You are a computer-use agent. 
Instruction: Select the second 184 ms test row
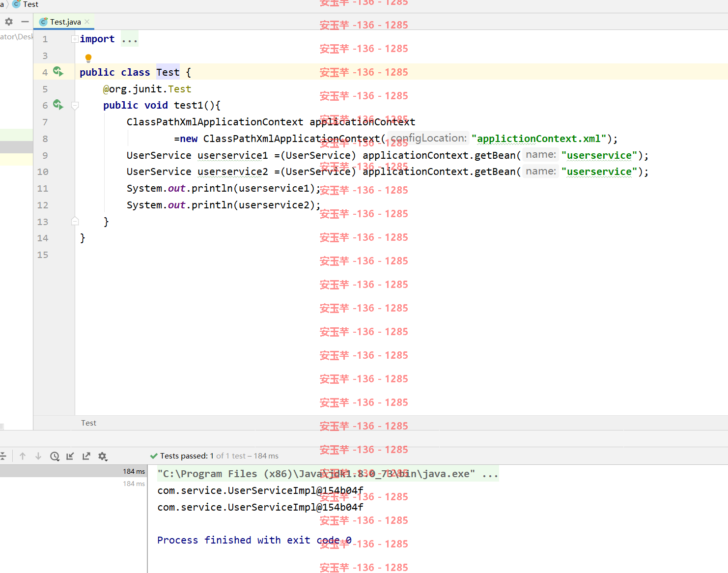73,484
